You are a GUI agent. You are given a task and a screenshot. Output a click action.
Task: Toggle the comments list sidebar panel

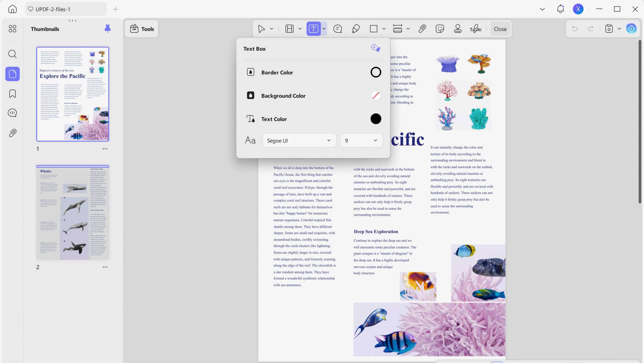[x=12, y=113]
